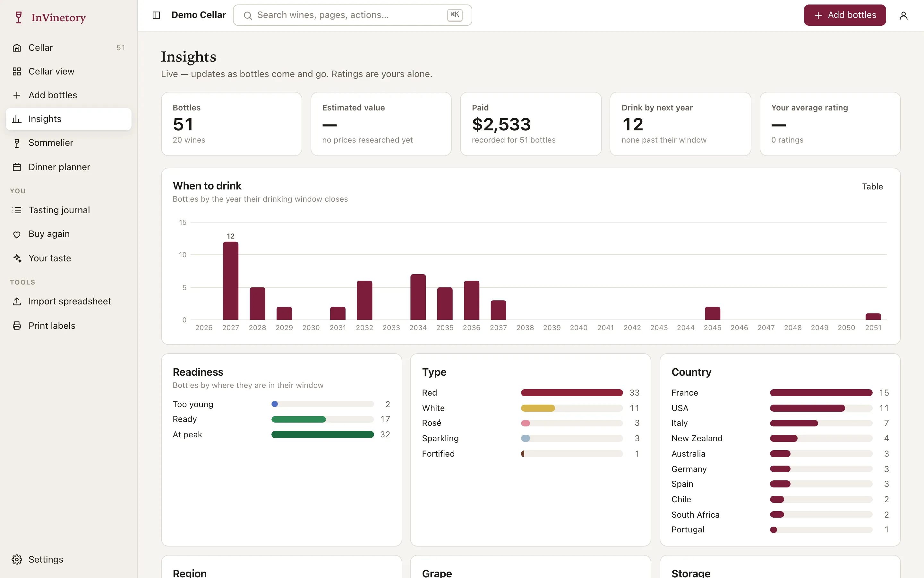Click the Settings gear icon
Screen dimensions: 924x578
17,559
